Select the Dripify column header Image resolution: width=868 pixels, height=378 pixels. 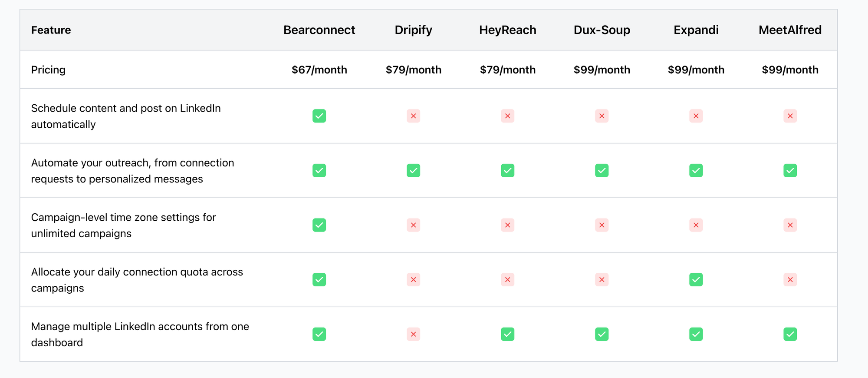click(413, 30)
